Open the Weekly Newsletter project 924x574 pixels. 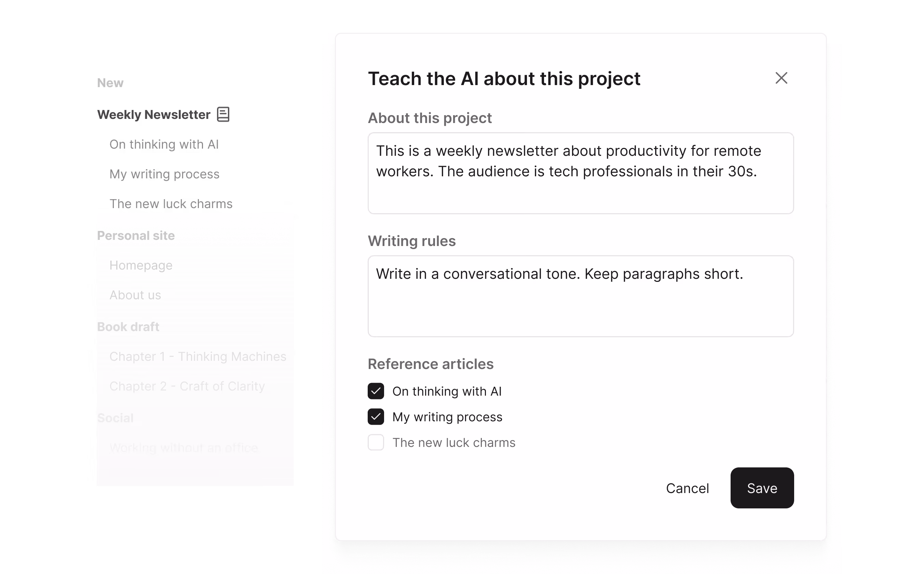tap(153, 114)
